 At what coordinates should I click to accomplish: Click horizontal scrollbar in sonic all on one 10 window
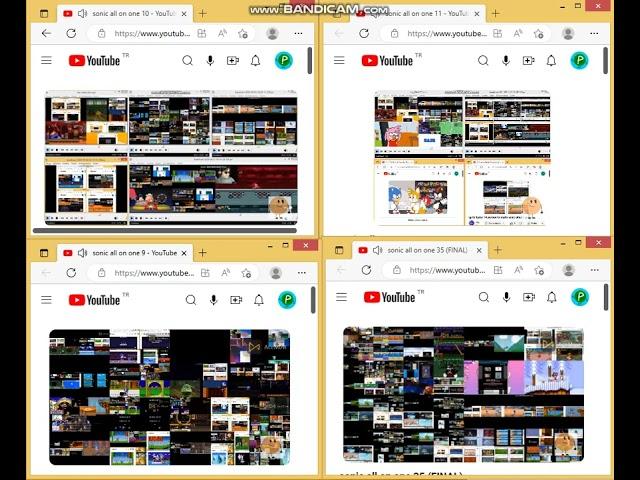(164, 231)
